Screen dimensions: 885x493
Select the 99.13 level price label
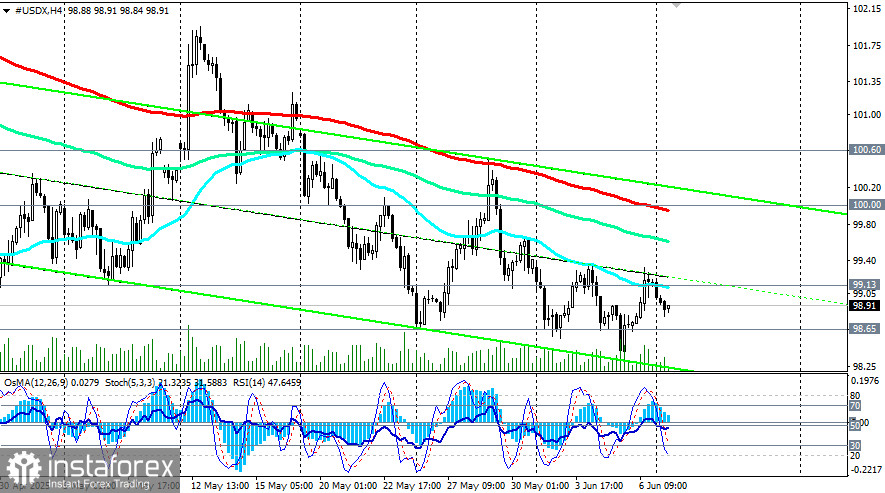coord(865,285)
